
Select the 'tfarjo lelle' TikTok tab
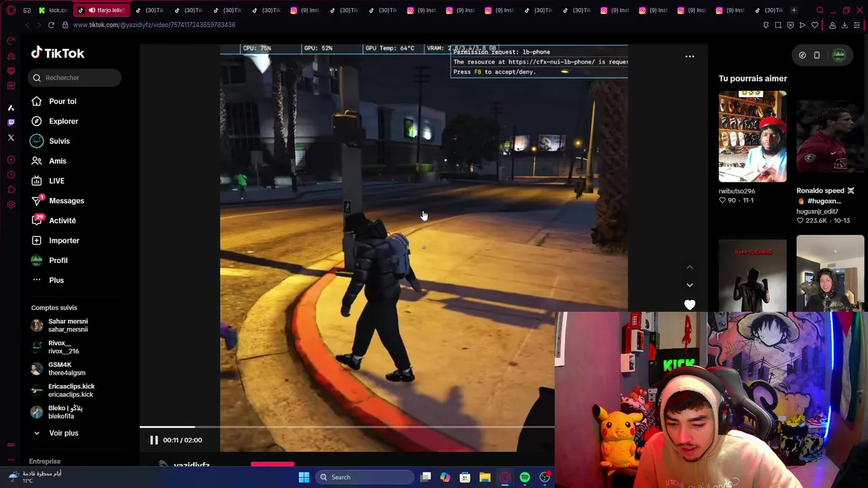[x=100, y=10]
